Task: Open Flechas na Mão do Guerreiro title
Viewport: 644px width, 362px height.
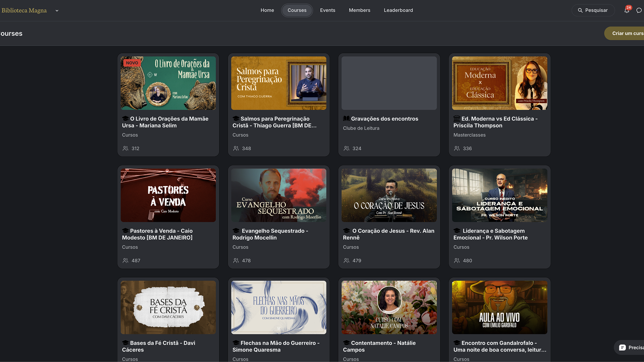Action: point(276,346)
